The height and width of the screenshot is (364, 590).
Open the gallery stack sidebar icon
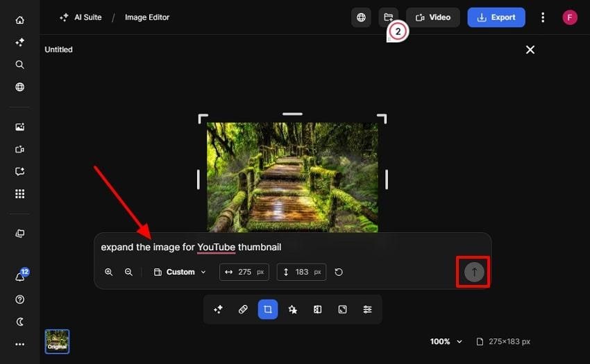tap(20, 234)
